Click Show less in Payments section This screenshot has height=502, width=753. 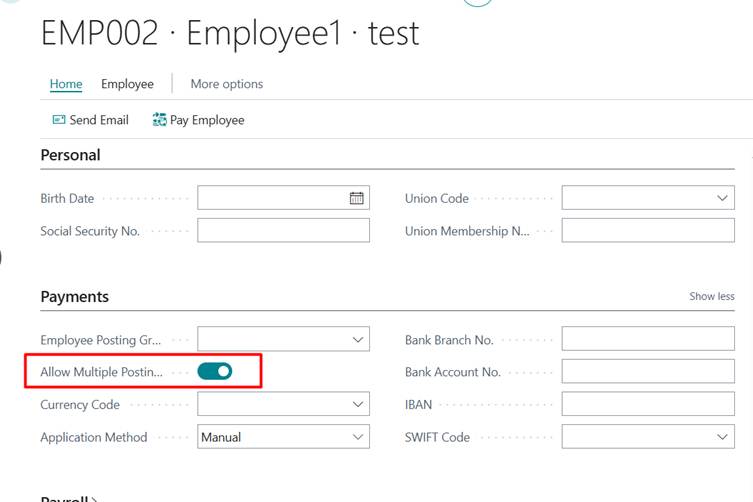click(712, 296)
